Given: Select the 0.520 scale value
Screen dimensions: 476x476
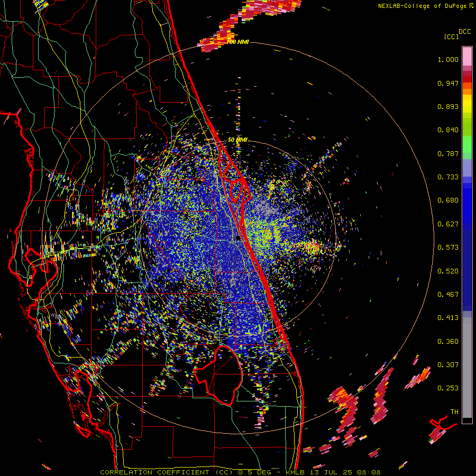Looking at the screenshot, I should [448, 271].
